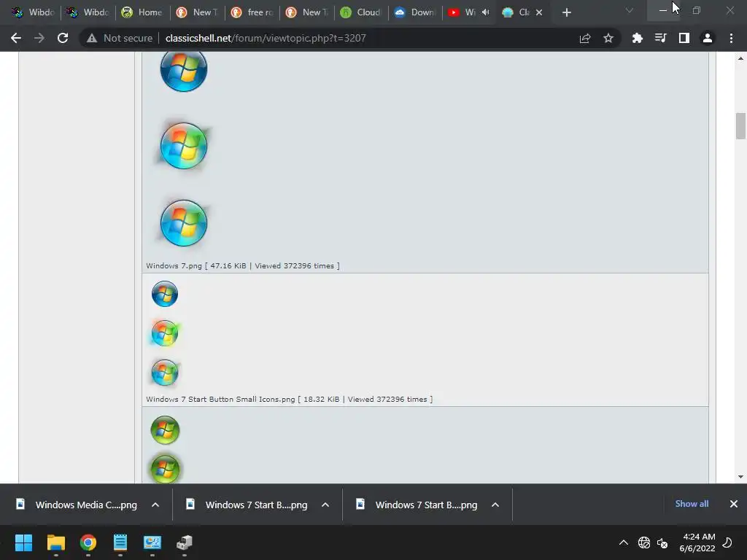Open the Windows Start menu
Viewport: 747px width, 560px height.
pyautogui.click(x=23, y=542)
